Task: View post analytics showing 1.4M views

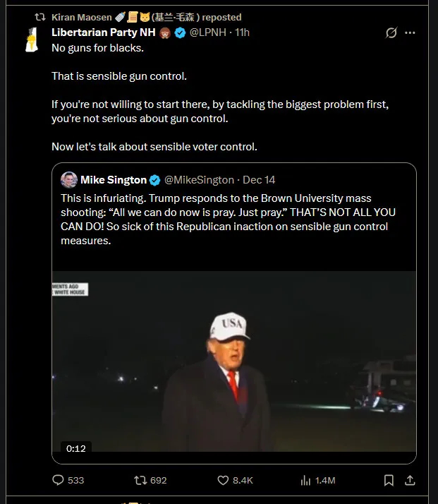Action: [x=307, y=480]
